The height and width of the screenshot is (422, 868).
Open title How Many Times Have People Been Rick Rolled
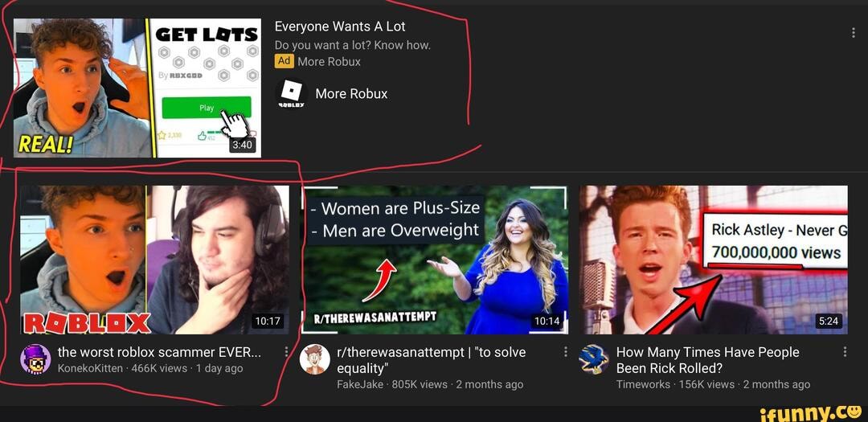click(x=707, y=360)
